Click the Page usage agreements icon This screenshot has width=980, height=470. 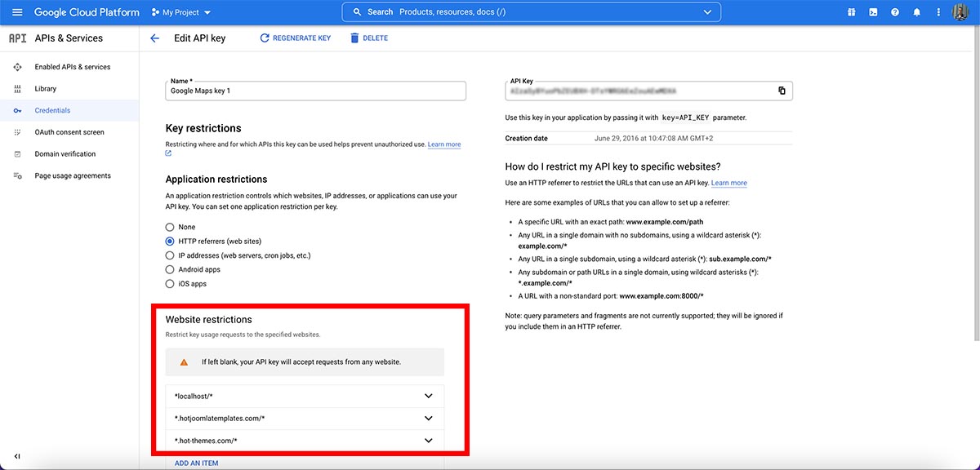point(17,176)
